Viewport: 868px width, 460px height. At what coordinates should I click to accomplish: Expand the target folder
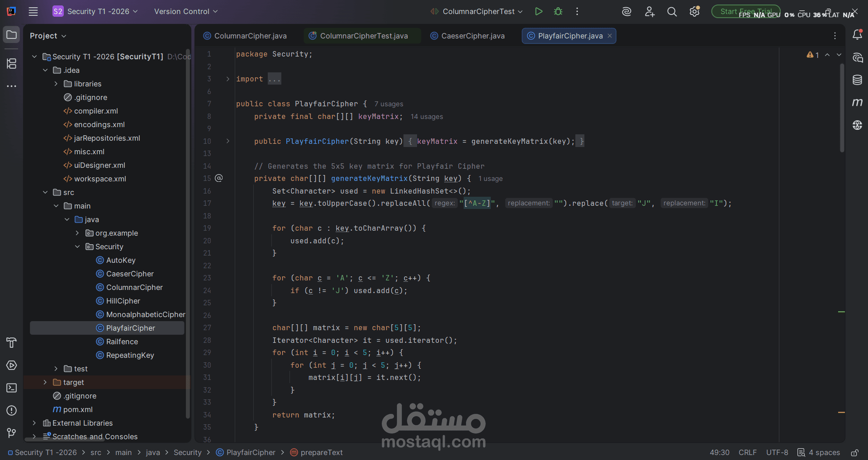point(45,382)
